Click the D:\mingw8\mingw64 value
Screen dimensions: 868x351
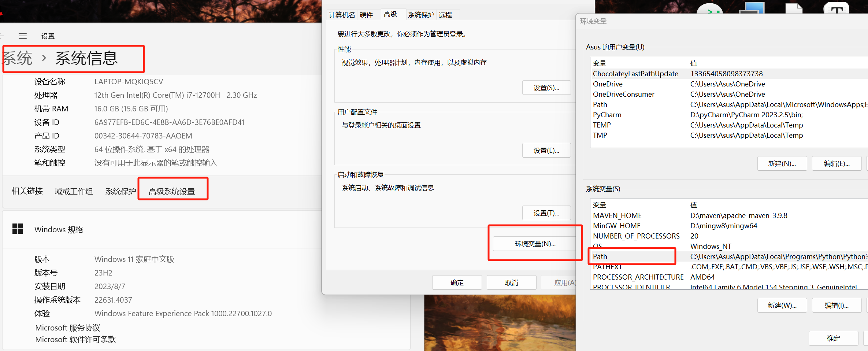pos(724,226)
